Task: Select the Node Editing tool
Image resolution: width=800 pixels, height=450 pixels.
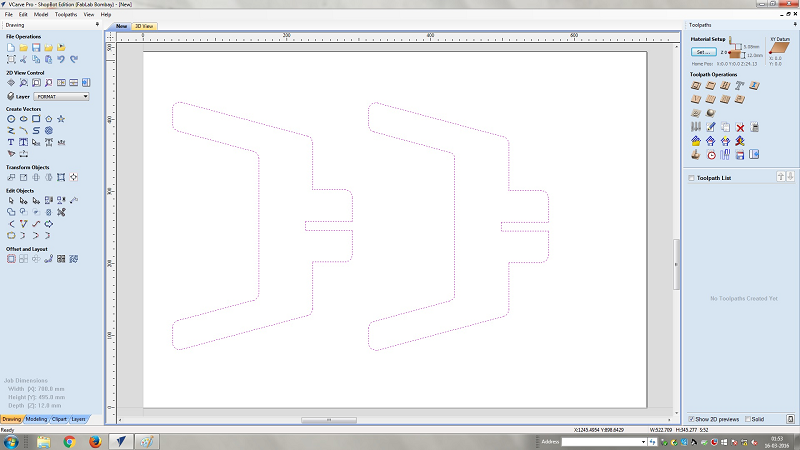Action: (x=23, y=201)
